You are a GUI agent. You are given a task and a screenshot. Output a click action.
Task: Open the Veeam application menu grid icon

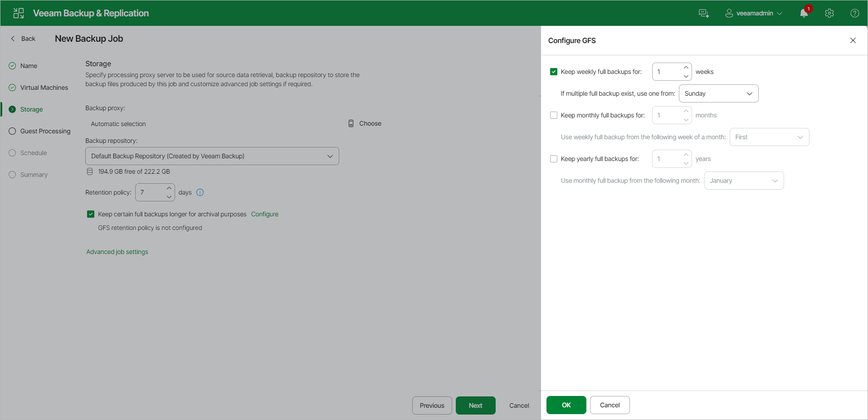(19, 13)
